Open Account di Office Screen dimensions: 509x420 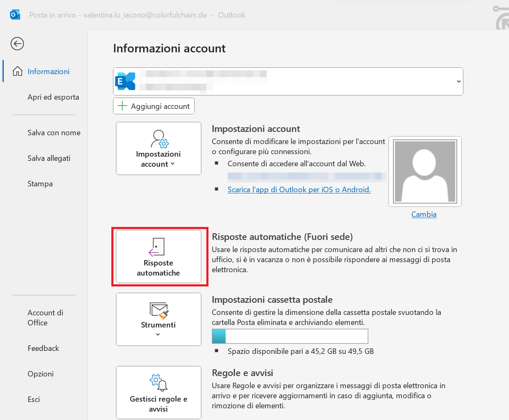(x=45, y=318)
